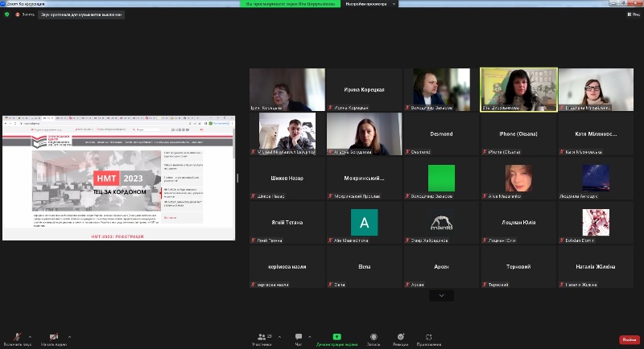644x349 pixels.
Task: Click the НМТ 2023 banner in the shared screen
Action: (x=97, y=181)
